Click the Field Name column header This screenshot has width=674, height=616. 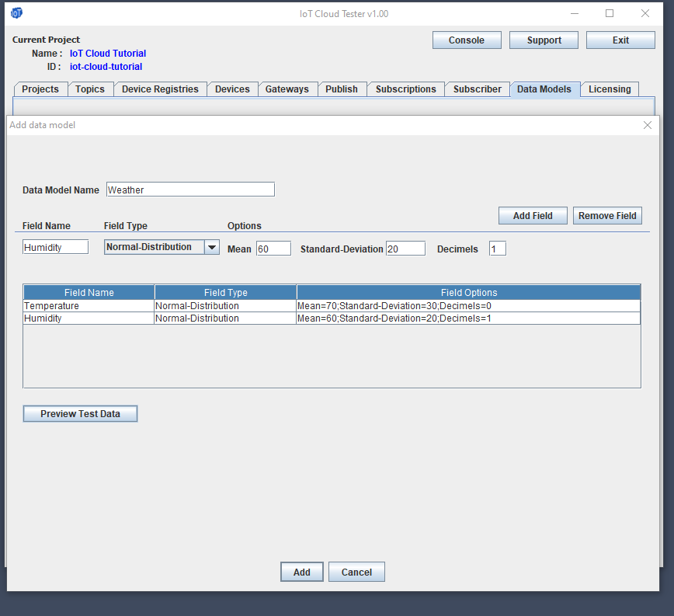[x=89, y=292]
